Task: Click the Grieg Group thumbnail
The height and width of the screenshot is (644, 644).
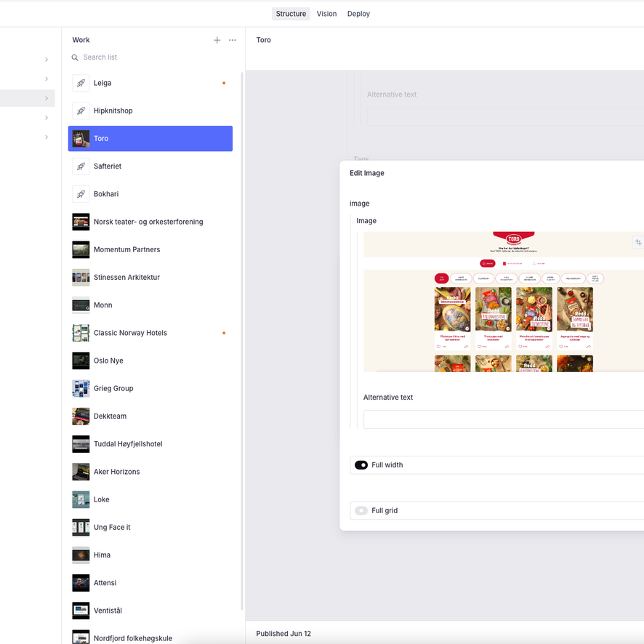Action: tap(81, 389)
